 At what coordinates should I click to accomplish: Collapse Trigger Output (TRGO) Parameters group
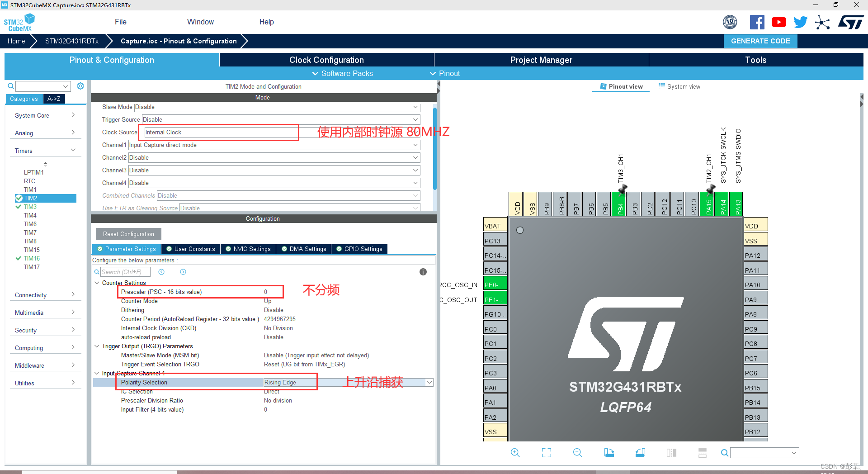[97, 346]
